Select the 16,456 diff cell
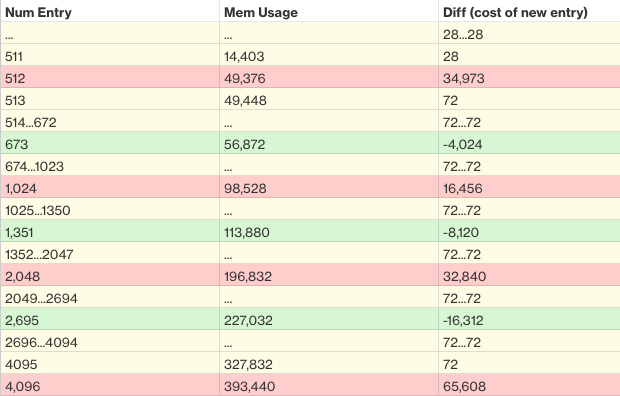Screen dimensions: 620x396 (529, 187)
